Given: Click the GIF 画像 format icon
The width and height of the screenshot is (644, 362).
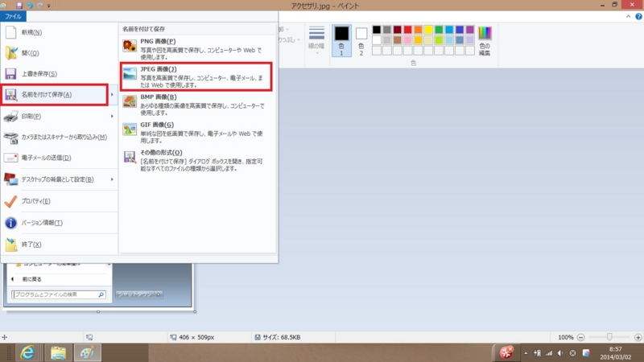Looking at the screenshot, I should tap(130, 130).
